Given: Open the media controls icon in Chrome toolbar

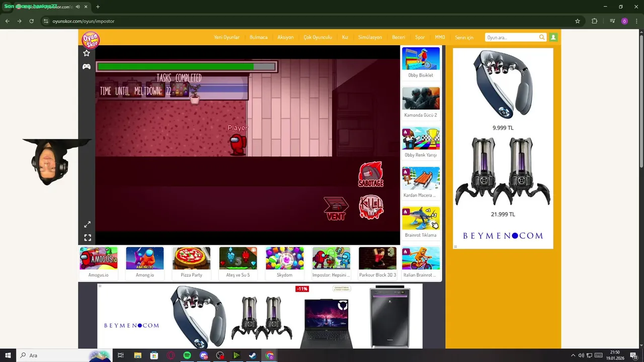Looking at the screenshot, I should 612,21.
